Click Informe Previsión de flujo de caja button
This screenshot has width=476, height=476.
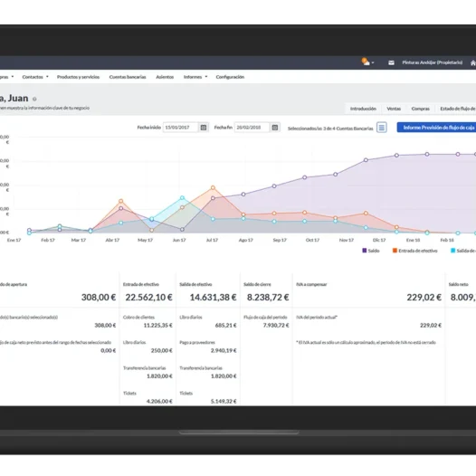(436, 128)
